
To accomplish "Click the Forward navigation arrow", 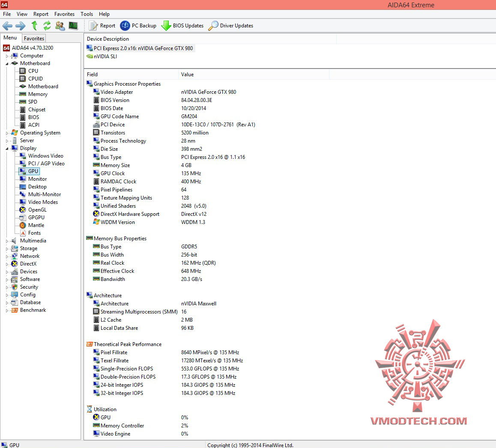I will point(21,26).
